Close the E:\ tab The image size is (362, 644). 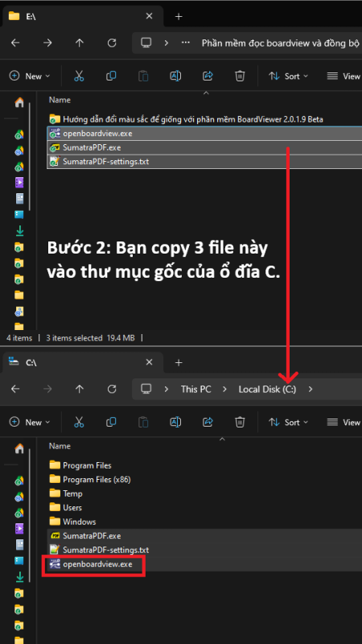[149, 16]
